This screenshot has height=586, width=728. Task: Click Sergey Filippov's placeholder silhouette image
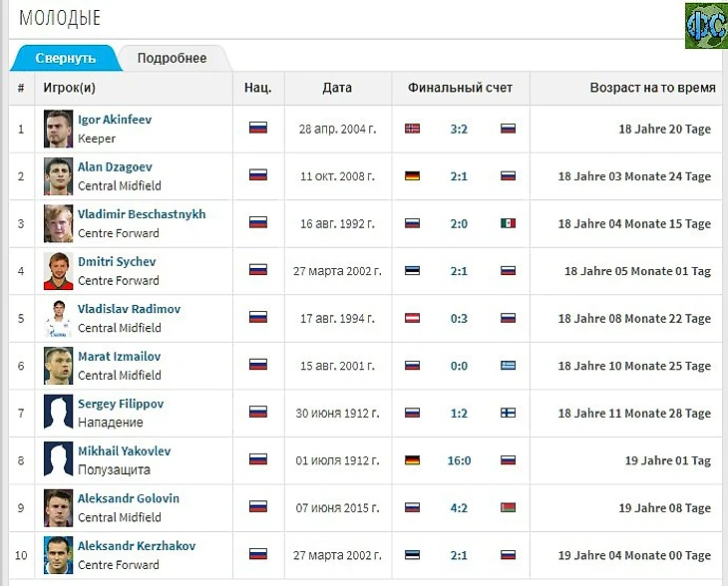59,413
